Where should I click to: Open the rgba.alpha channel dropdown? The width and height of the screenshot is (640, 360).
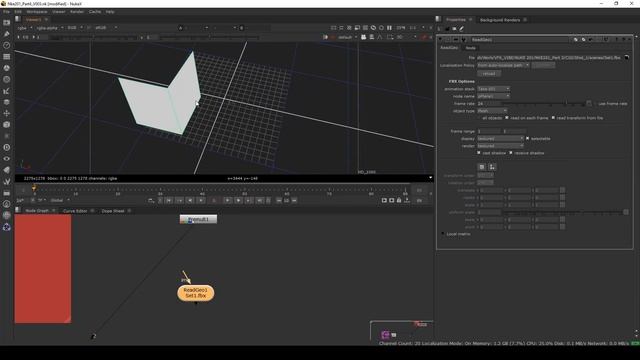coord(50,28)
